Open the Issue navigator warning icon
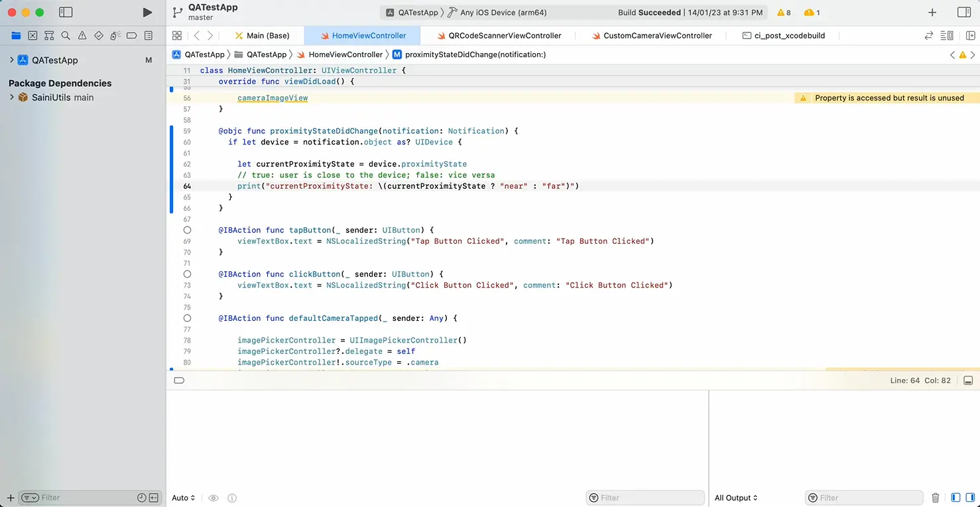 82,36
